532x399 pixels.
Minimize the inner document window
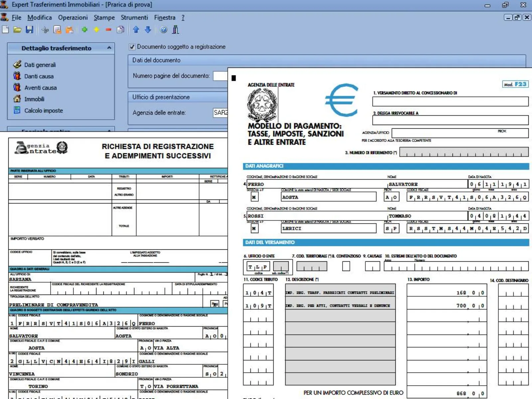point(508,17)
